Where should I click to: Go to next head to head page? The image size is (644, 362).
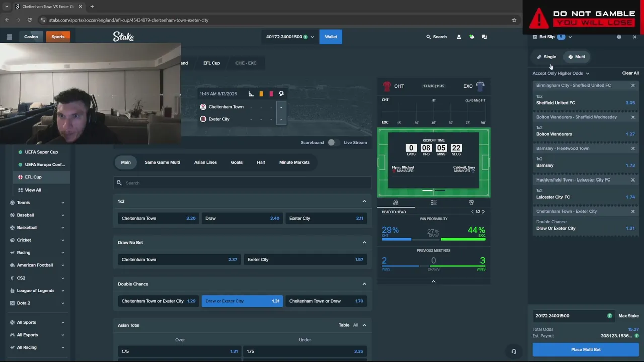pos(483,212)
